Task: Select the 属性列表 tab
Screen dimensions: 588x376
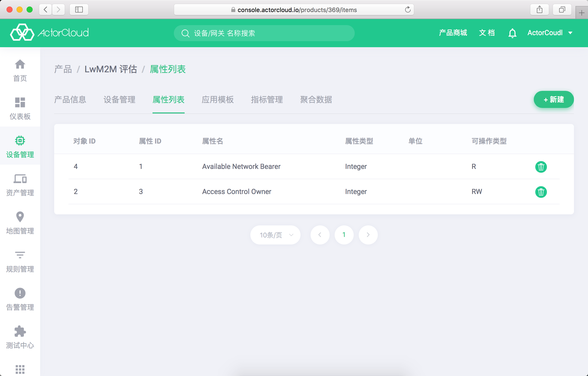Action: click(169, 100)
